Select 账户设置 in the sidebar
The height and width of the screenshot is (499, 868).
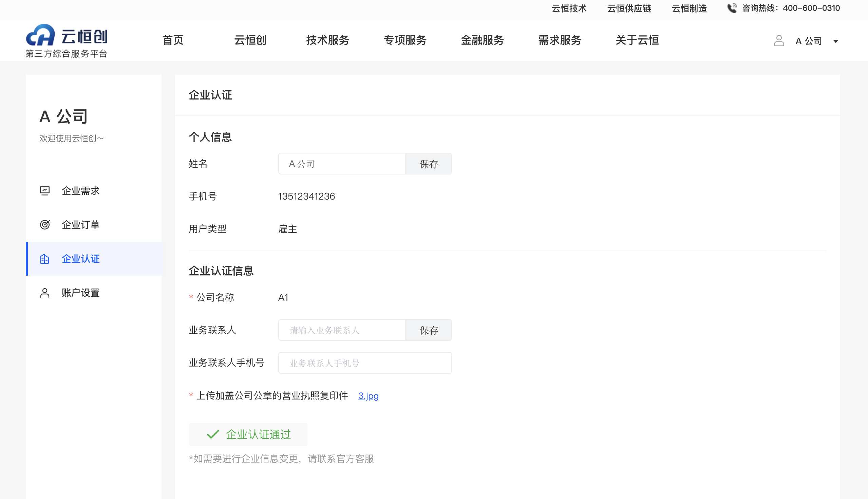[94, 293]
